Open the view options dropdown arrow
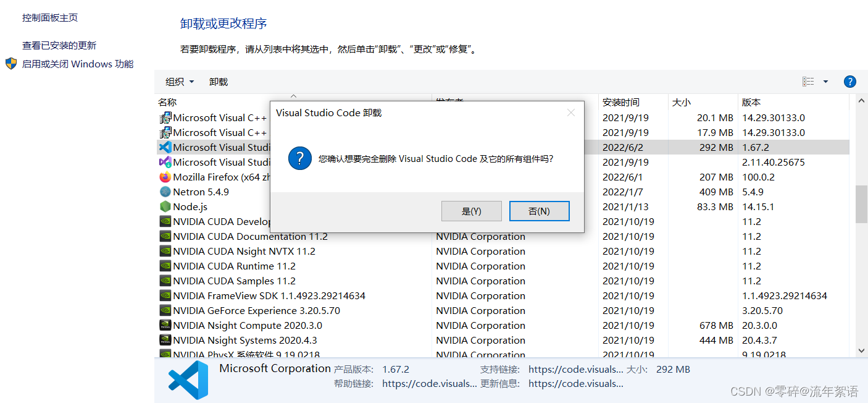868x403 pixels. [x=825, y=82]
